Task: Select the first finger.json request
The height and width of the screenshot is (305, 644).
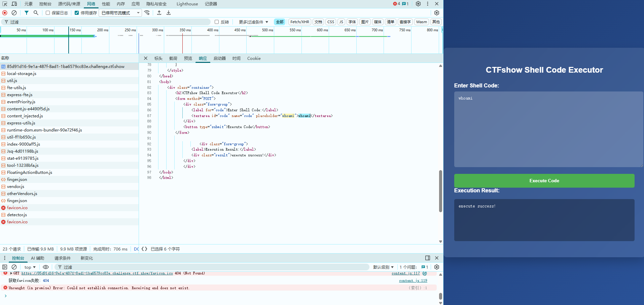Action: (x=69, y=179)
